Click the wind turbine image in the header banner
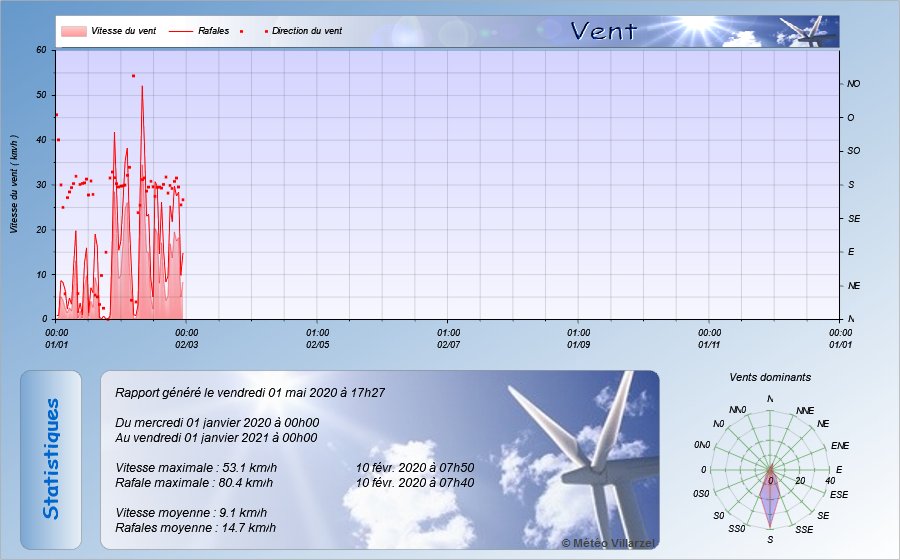 807,31
